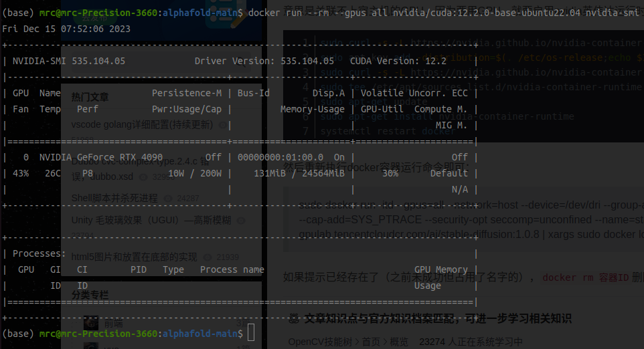Screen dimensions: 644x349
Task: Click the 'apt-get install nvidia-container-runtime' code line
Action: pos(461,116)
